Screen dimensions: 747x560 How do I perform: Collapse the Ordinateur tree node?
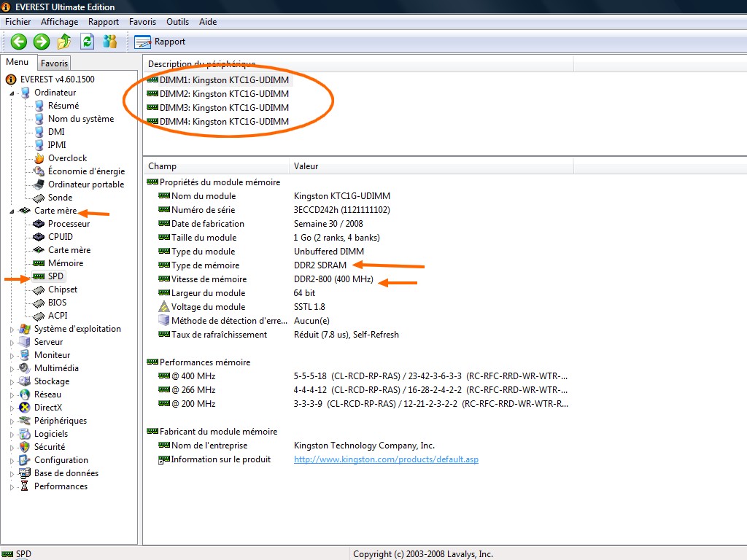click(12, 93)
